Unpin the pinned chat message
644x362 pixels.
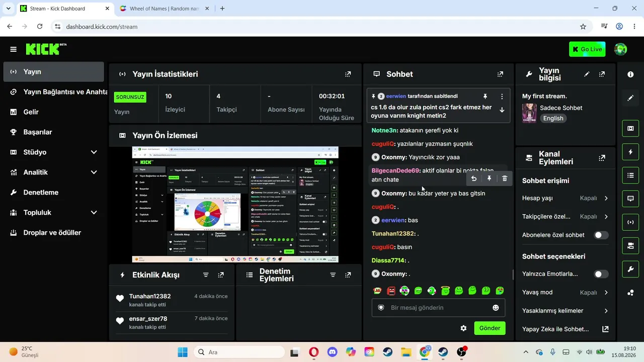pyautogui.click(x=485, y=96)
